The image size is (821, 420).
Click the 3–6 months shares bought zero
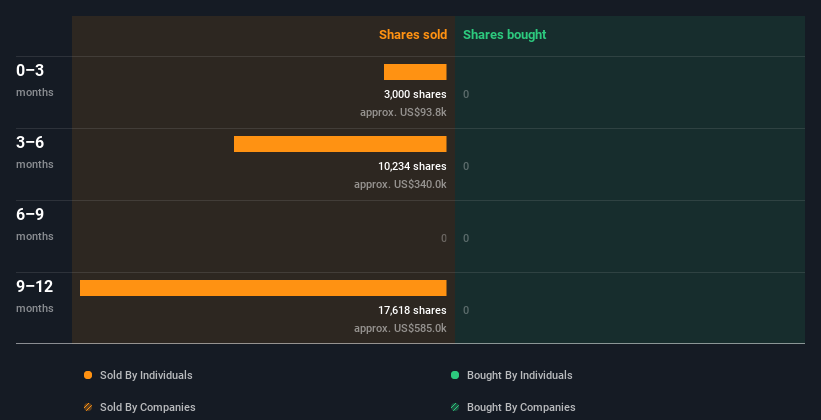click(466, 166)
